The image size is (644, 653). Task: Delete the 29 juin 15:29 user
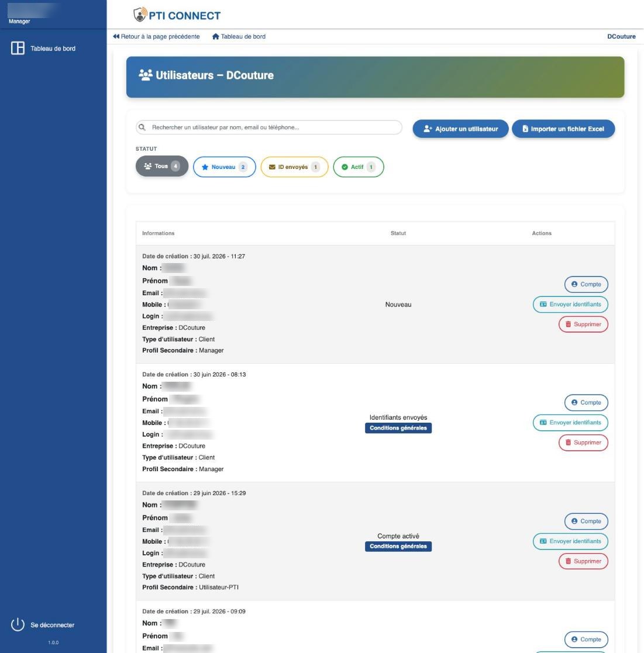click(x=583, y=561)
